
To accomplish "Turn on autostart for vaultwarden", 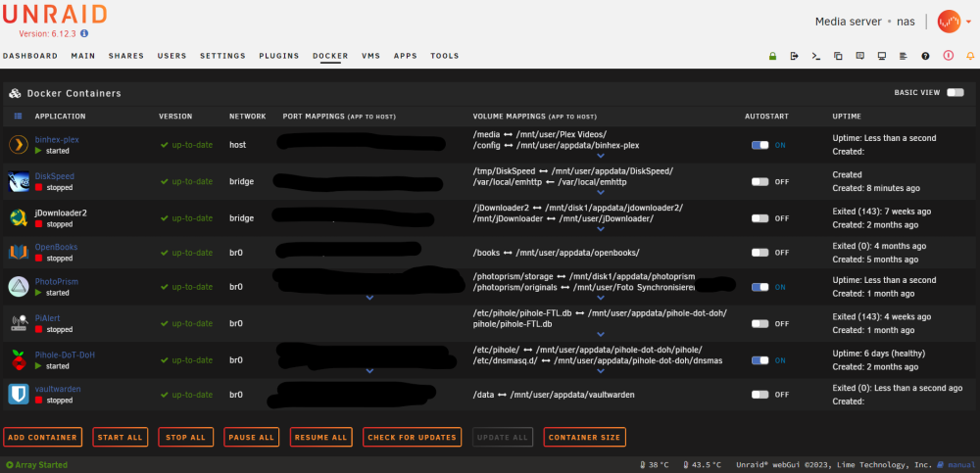I will pos(760,395).
